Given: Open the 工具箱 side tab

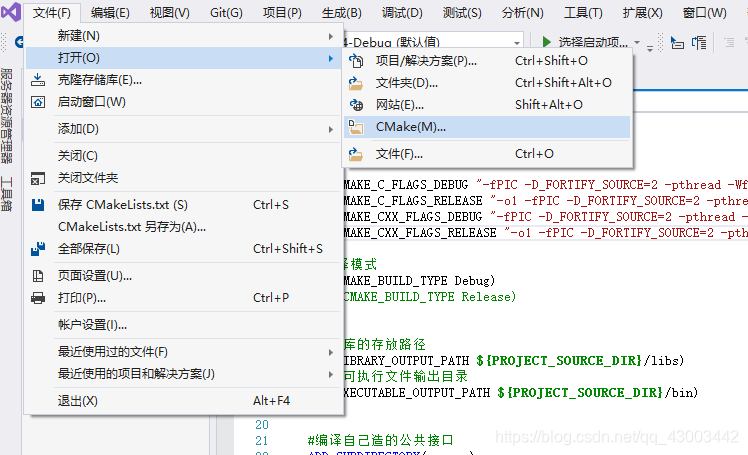Looking at the screenshot, I should 7,194.
